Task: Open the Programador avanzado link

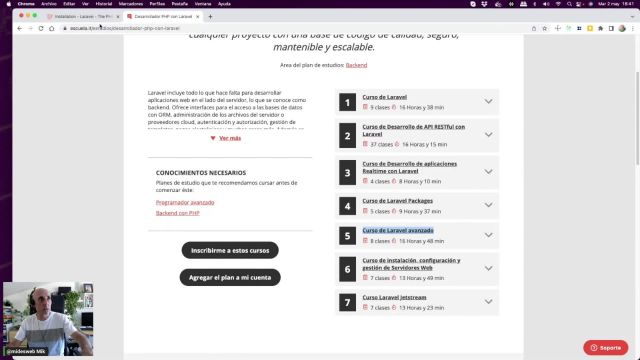Action: [185, 202]
